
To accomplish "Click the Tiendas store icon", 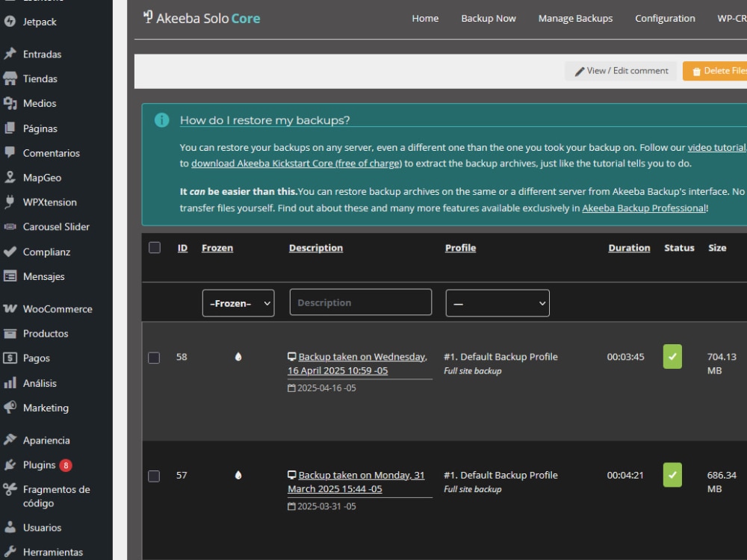I will click(x=10, y=78).
